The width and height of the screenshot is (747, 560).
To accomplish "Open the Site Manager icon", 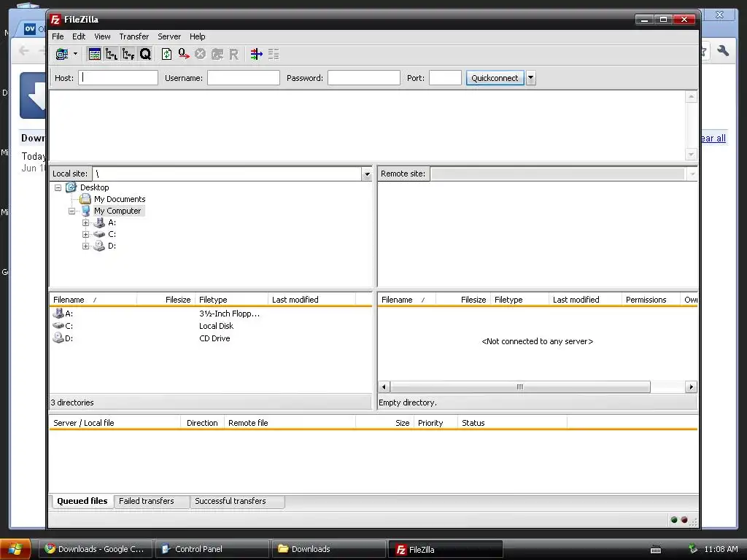I will coord(62,54).
